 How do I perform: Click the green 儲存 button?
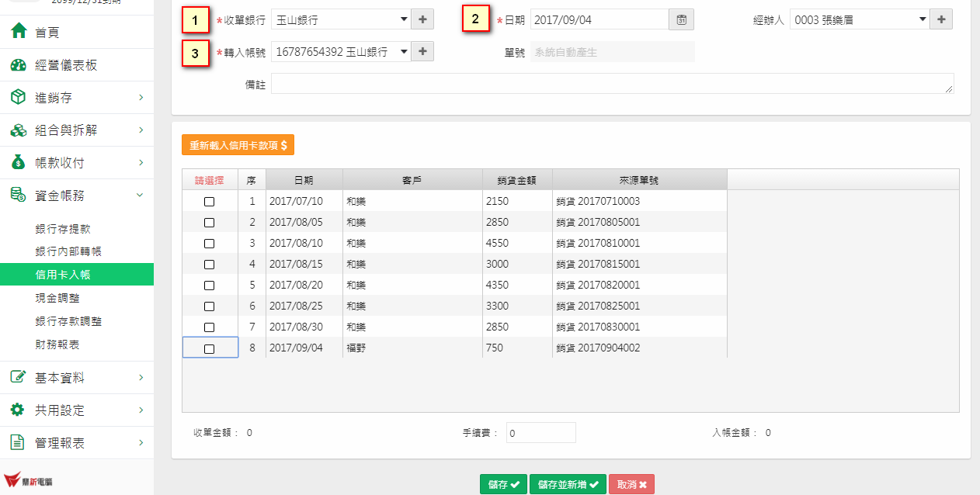[504, 484]
